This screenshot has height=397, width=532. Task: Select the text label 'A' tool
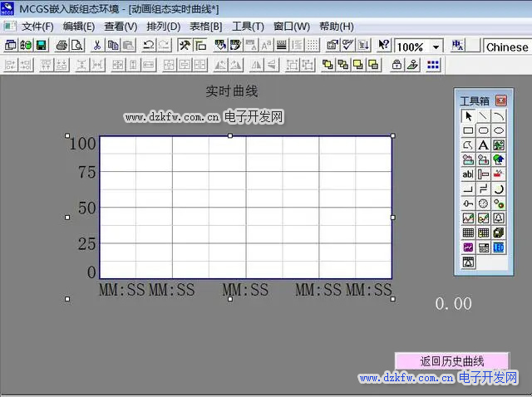click(483, 145)
